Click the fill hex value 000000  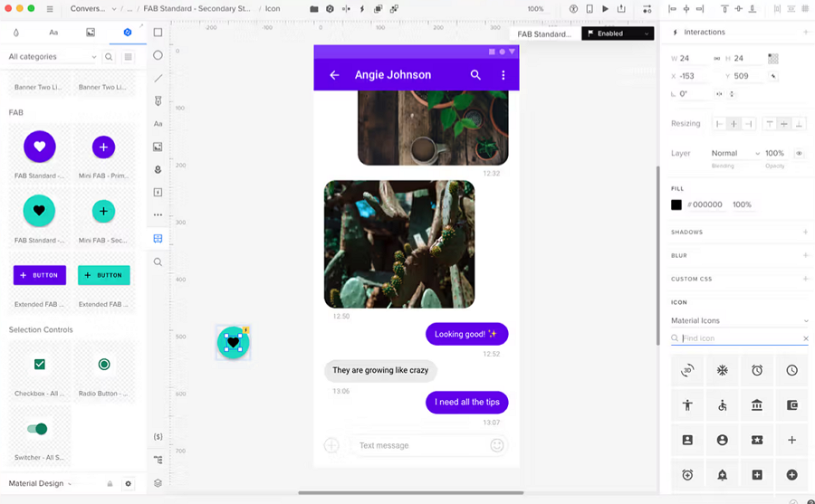pos(707,204)
